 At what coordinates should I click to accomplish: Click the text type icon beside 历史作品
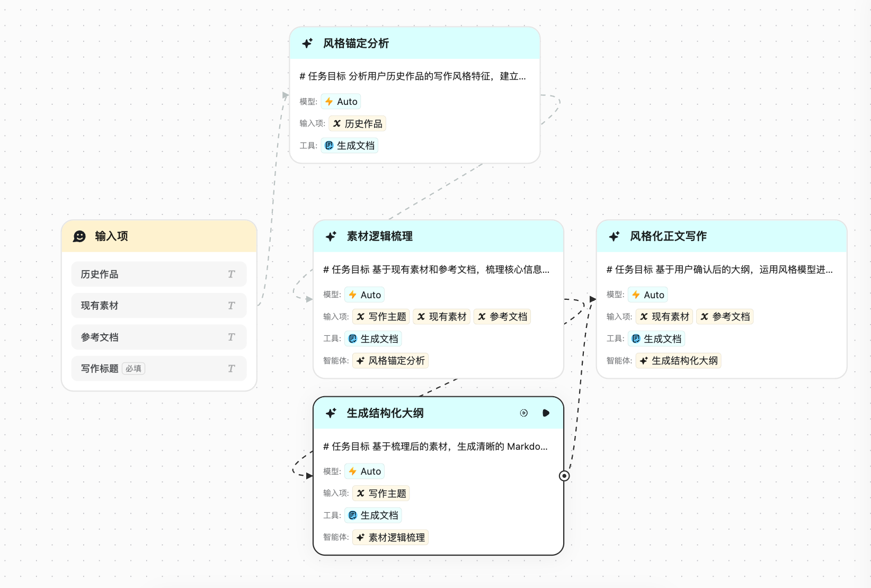coord(231,274)
